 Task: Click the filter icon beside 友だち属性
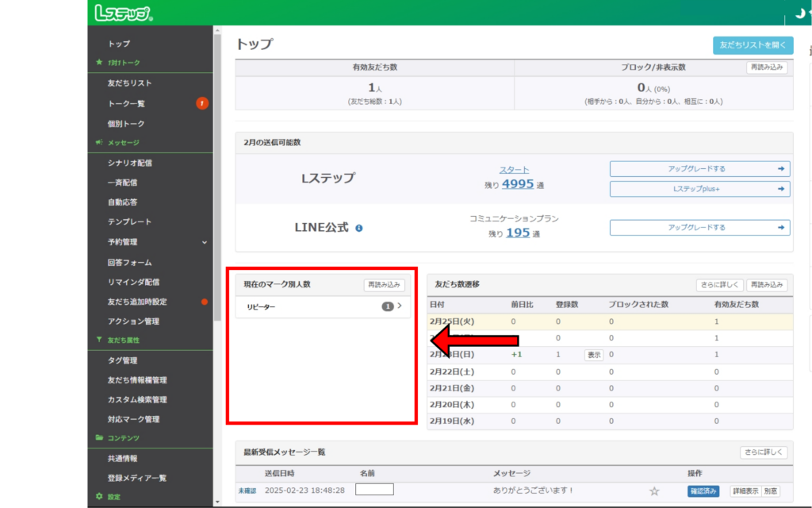[98, 340]
